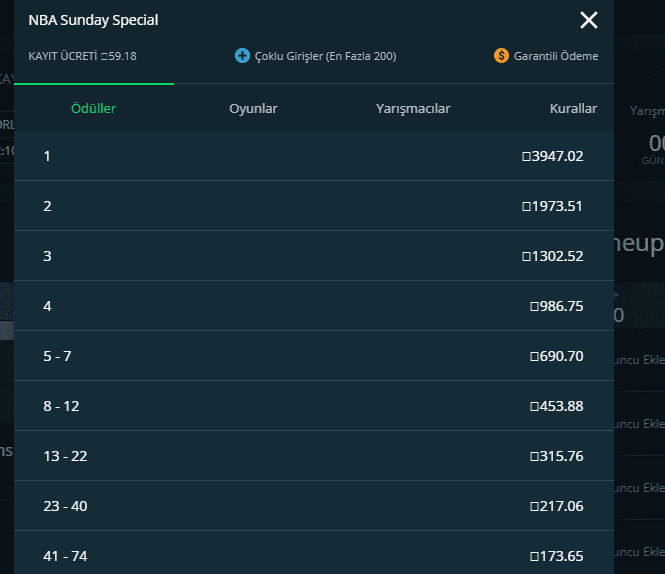Select prize amount 173.65 for ranks 41 - 74

click(557, 556)
